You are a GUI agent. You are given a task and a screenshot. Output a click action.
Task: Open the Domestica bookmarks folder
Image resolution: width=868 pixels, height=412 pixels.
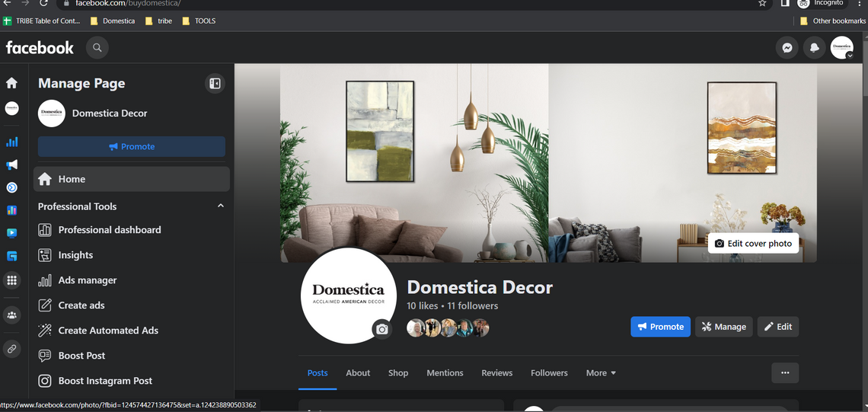(x=113, y=21)
